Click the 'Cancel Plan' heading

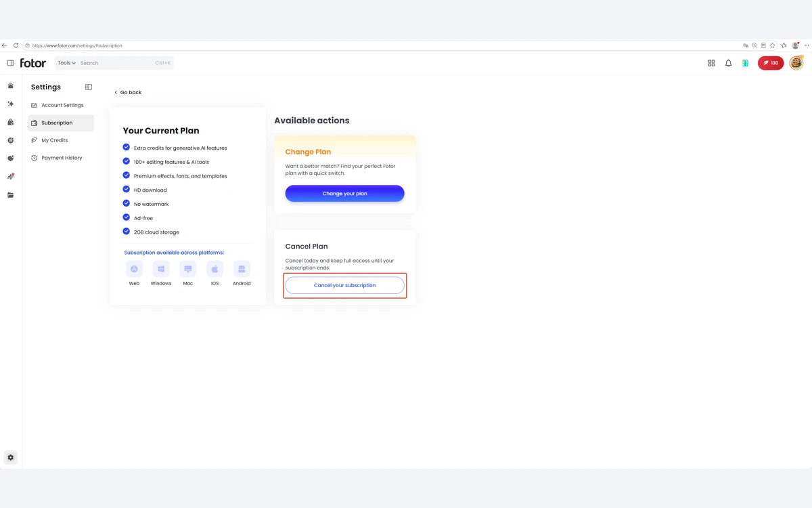click(307, 247)
